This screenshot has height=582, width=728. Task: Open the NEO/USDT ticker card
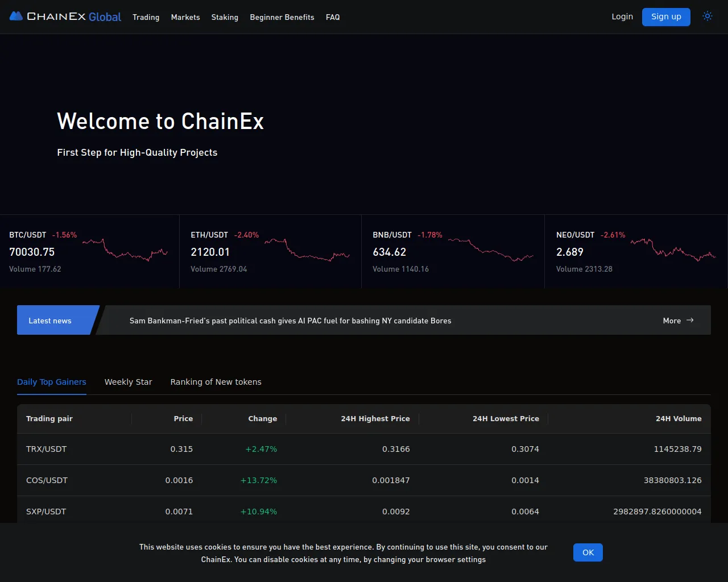(x=636, y=251)
